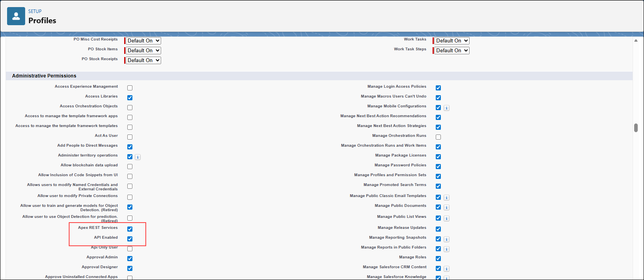Show info for Manage Public List Views
644x280 pixels.
click(447, 219)
